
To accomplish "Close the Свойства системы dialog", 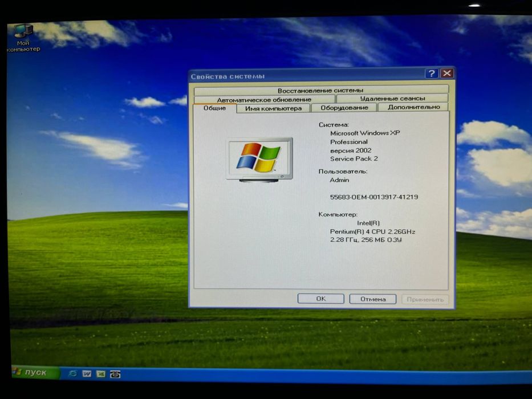I will (447, 73).
